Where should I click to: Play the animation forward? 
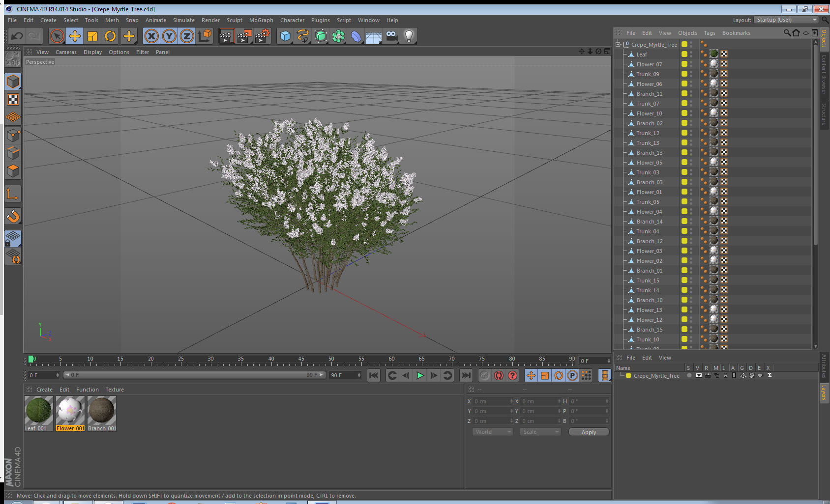[x=420, y=375]
